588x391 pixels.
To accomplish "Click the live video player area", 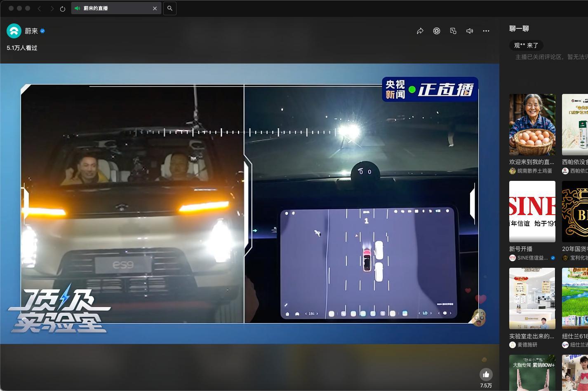I will pos(249,204).
